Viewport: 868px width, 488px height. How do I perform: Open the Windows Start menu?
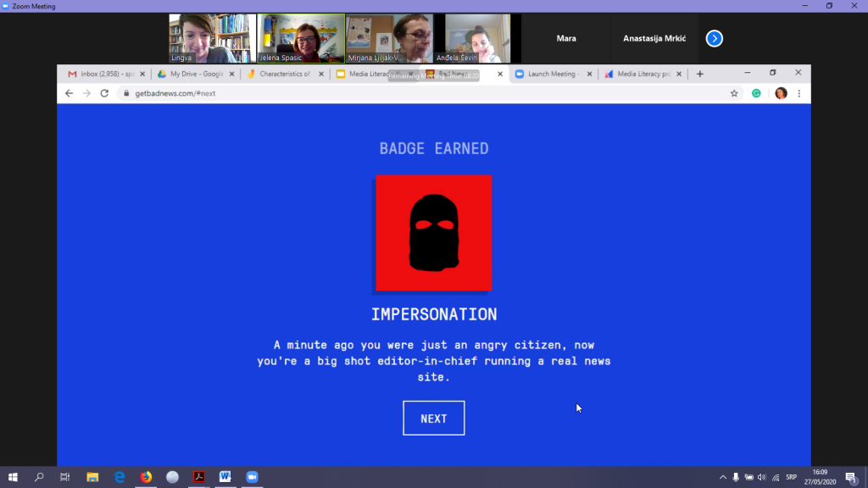13,477
